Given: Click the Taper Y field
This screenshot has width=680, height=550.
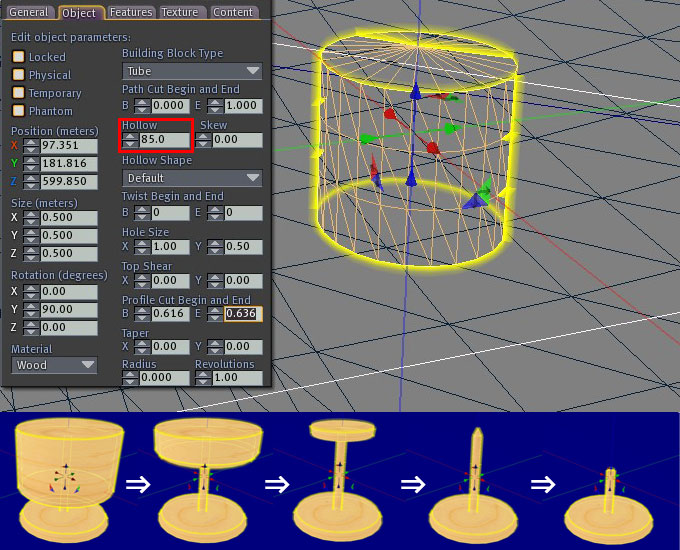Looking at the screenshot, I should 243,347.
